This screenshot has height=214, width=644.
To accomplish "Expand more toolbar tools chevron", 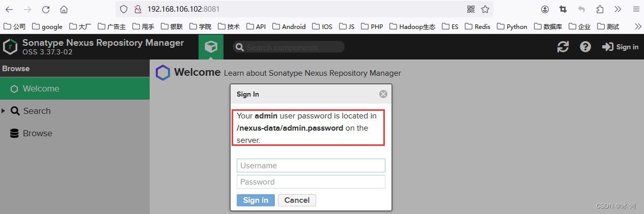I will click(x=618, y=9).
